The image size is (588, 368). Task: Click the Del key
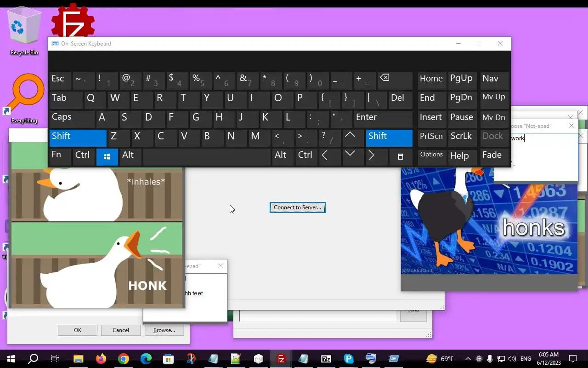401,99
